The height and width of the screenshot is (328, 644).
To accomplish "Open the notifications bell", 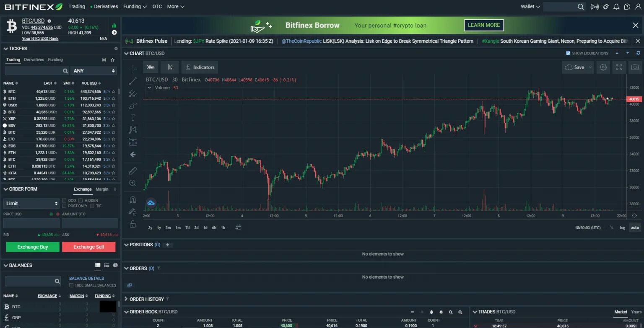I will pos(616,6).
